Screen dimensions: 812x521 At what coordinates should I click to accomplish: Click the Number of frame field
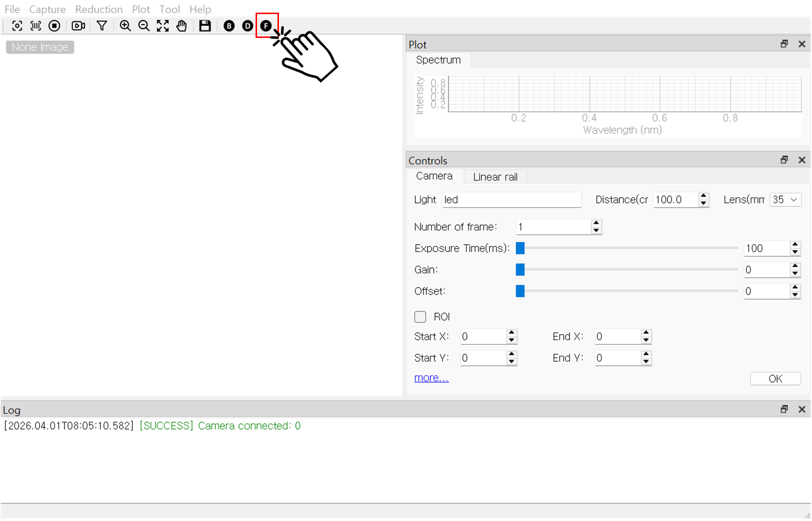[x=554, y=227]
